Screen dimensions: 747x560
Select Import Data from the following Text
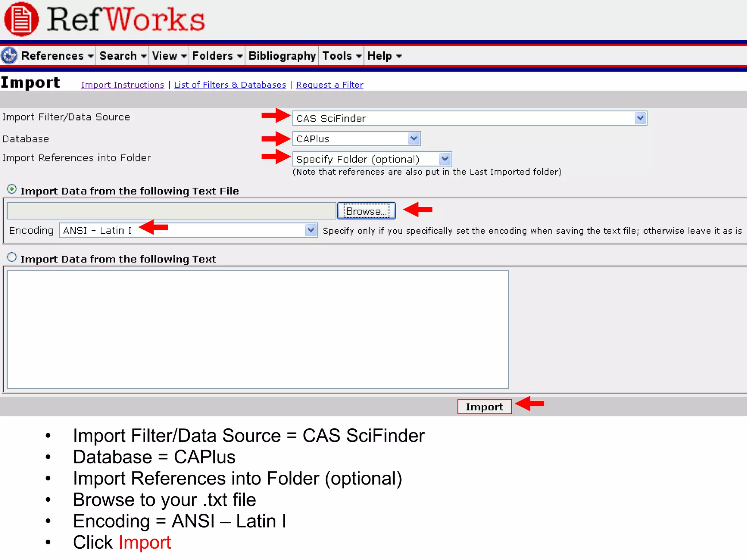12,257
